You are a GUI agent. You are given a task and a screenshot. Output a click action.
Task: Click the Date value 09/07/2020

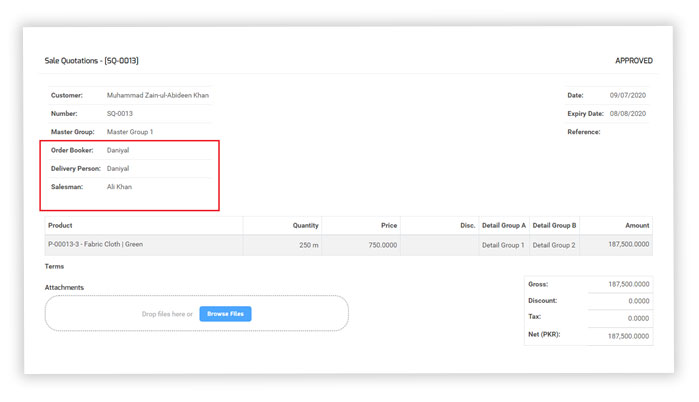point(628,95)
